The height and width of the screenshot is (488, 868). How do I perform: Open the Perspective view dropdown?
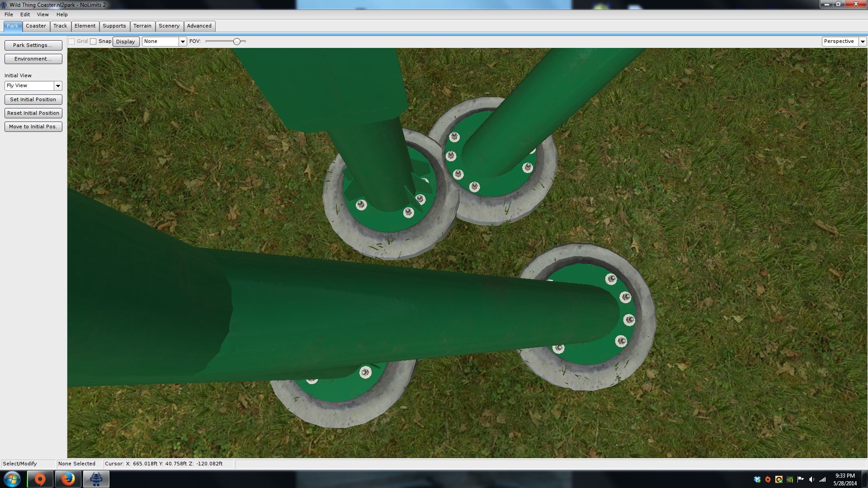pos(862,42)
